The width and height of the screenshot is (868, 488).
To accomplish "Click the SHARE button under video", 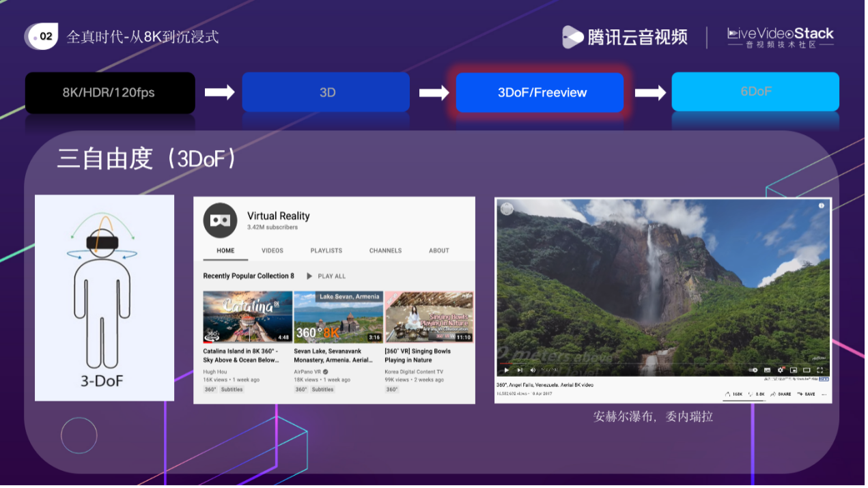I will coord(781,394).
